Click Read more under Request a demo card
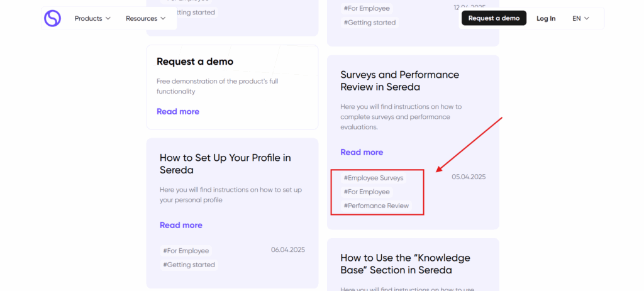Screen dimensions: 644x291 177,111
